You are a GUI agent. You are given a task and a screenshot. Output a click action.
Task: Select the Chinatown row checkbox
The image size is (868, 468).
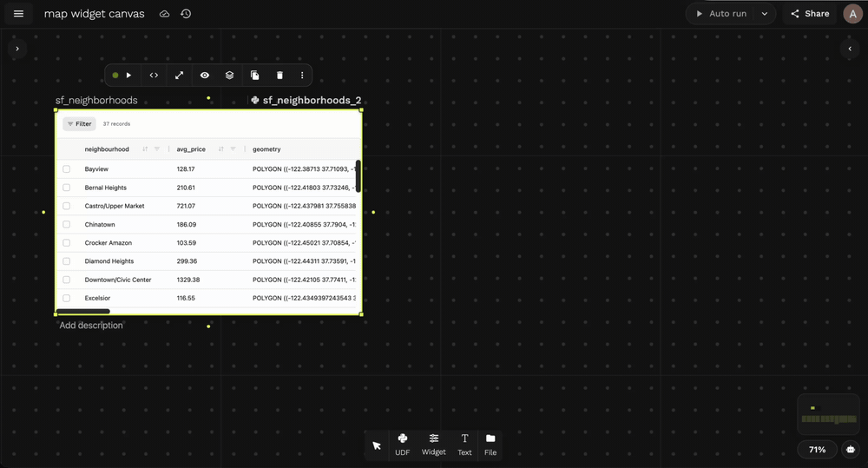pos(67,224)
